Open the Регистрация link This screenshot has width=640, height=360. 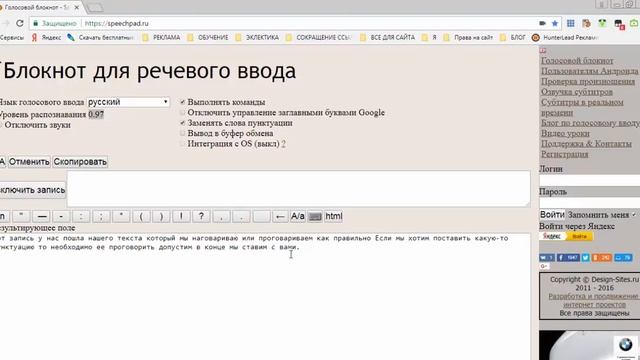[564, 154]
